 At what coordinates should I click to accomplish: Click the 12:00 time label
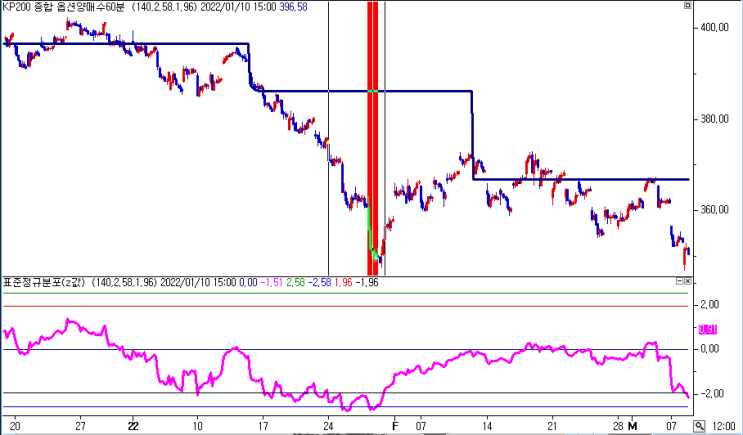click(x=724, y=426)
